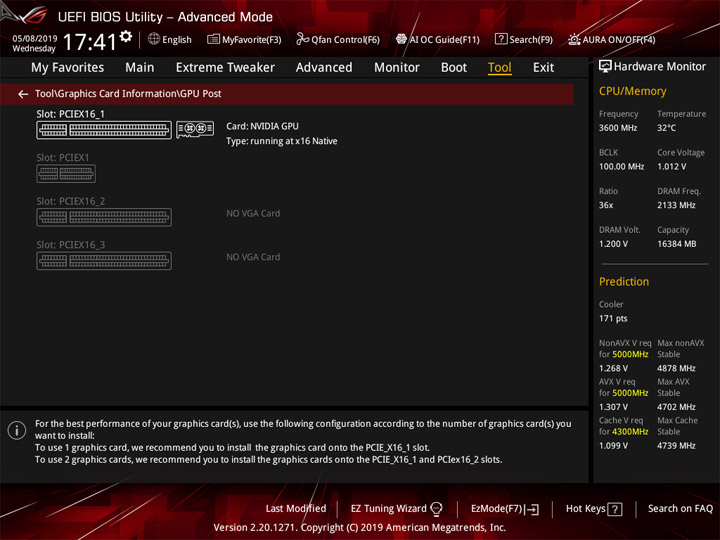
Task: Select the PCIEX16_2 slot graphic
Action: point(104,217)
